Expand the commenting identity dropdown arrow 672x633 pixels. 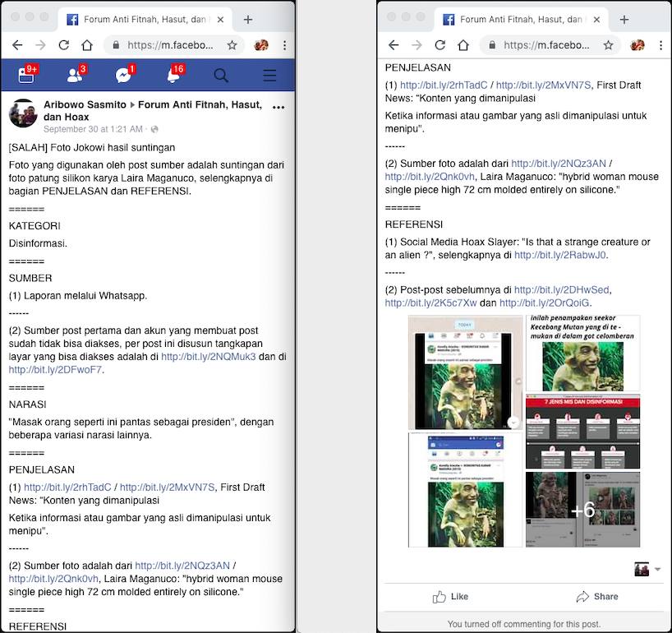(657, 570)
